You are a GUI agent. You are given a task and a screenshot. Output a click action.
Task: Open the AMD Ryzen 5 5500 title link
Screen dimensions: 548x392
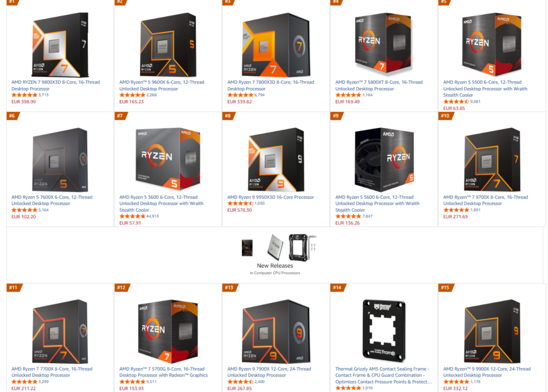[485, 88]
